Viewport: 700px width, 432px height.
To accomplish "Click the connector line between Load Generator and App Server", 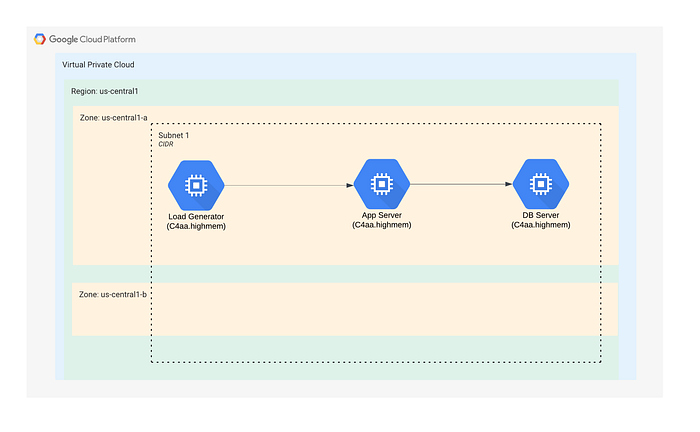I will point(286,185).
